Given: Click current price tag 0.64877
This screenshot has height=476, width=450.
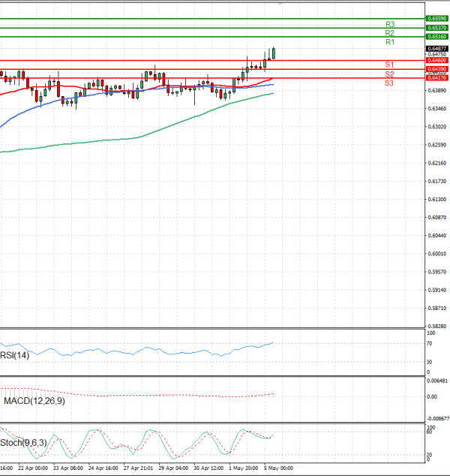Looking at the screenshot, I should (436, 49).
